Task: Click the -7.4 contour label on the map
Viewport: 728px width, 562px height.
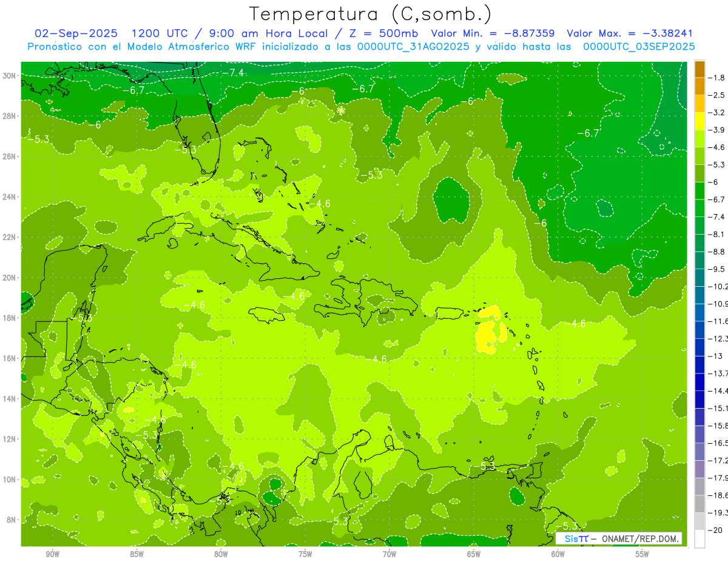Action: point(233,73)
